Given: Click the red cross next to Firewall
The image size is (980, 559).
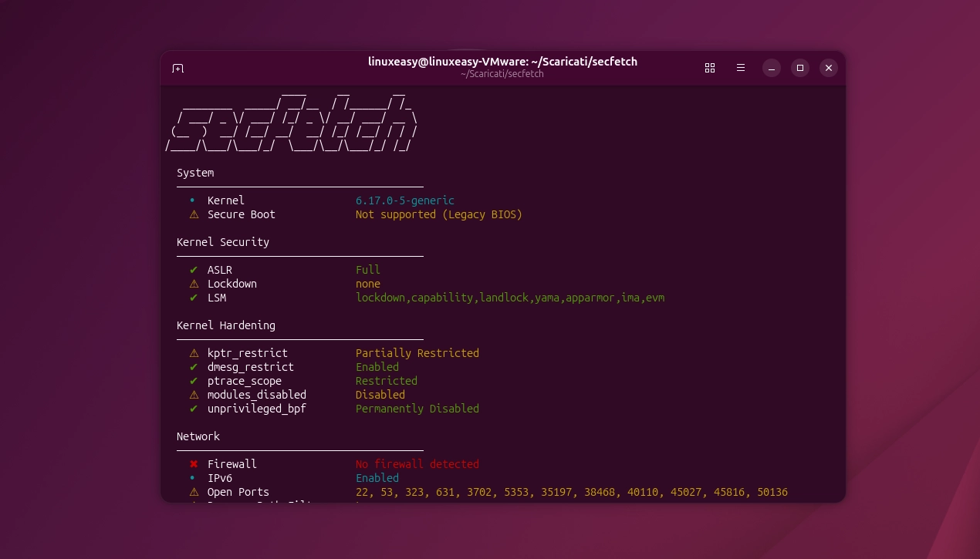Looking at the screenshot, I should 194,463.
